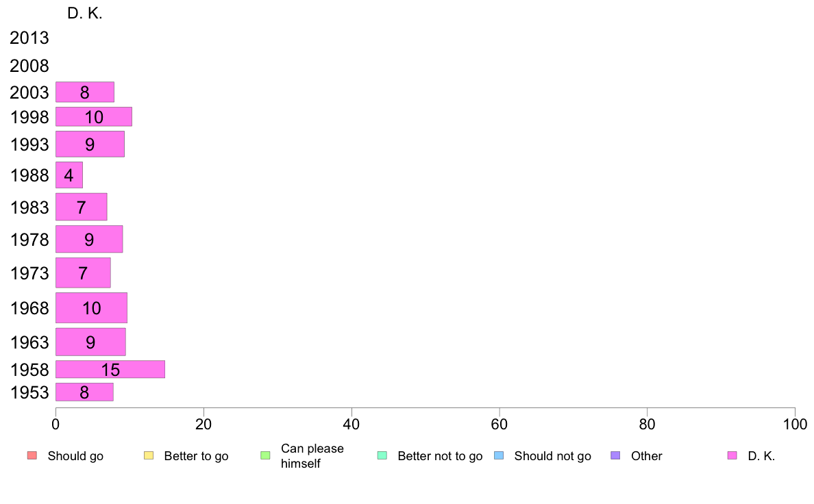814x504 pixels.
Task: Click the pink D. K. legend swatch
Action: (732, 456)
